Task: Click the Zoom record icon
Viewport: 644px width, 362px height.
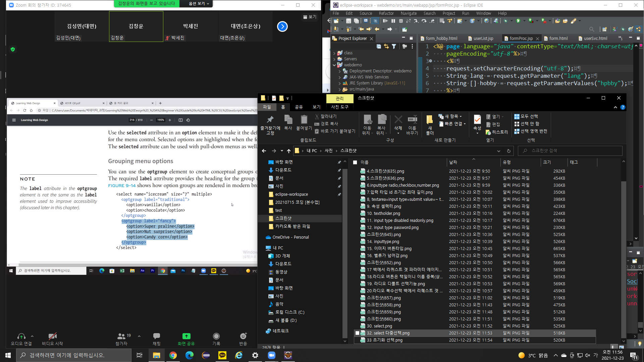Action: click(x=216, y=336)
